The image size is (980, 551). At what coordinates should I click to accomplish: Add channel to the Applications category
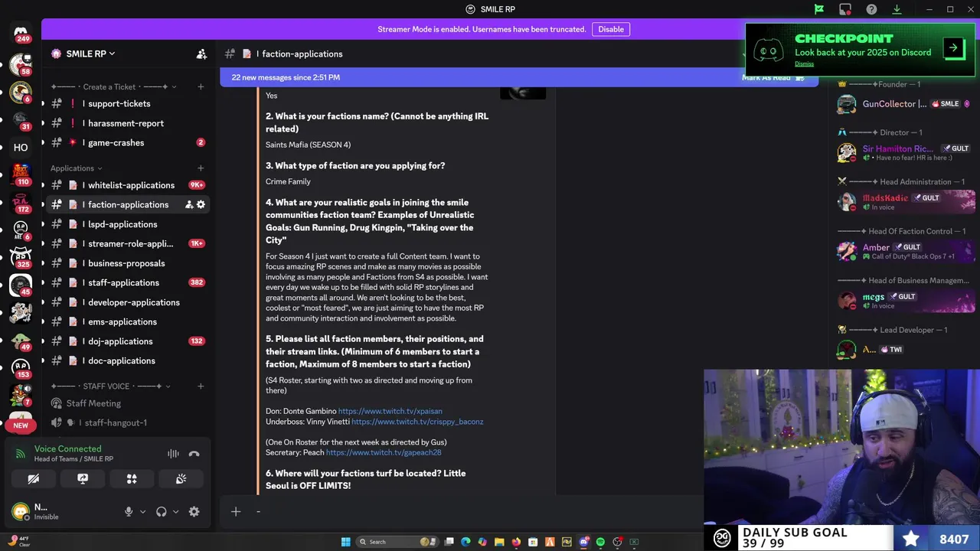pos(201,168)
